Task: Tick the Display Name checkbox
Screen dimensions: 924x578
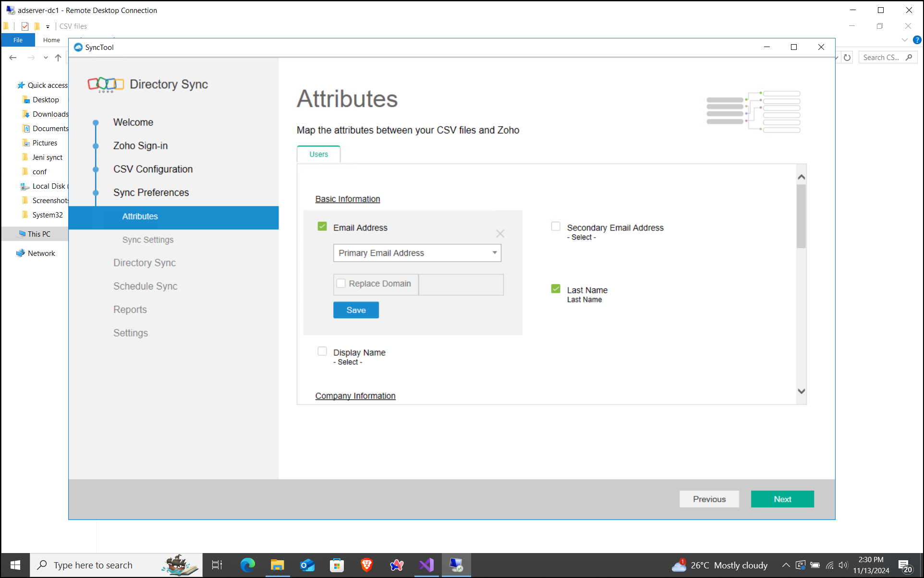Action: 322,351
